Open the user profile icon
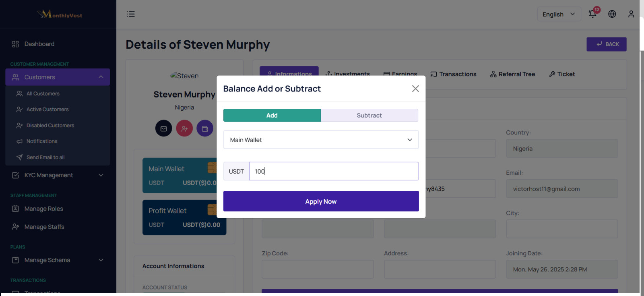Screen dimensions: 644x296 (631, 14)
